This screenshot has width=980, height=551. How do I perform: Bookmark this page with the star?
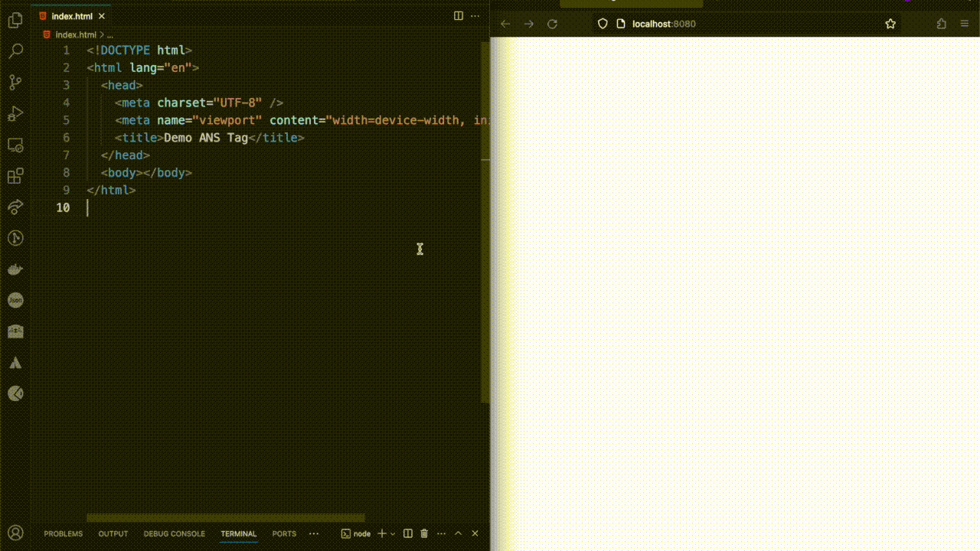pyautogui.click(x=890, y=24)
